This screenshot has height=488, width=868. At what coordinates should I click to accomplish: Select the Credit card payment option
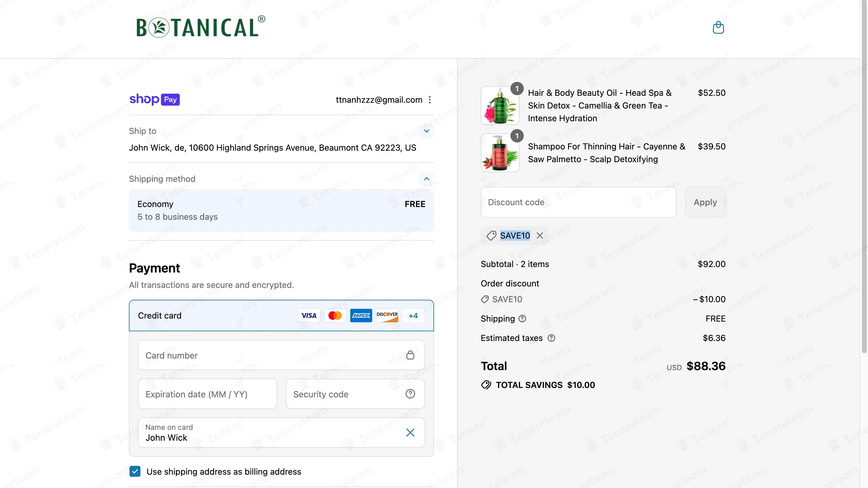pyautogui.click(x=281, y=316)
